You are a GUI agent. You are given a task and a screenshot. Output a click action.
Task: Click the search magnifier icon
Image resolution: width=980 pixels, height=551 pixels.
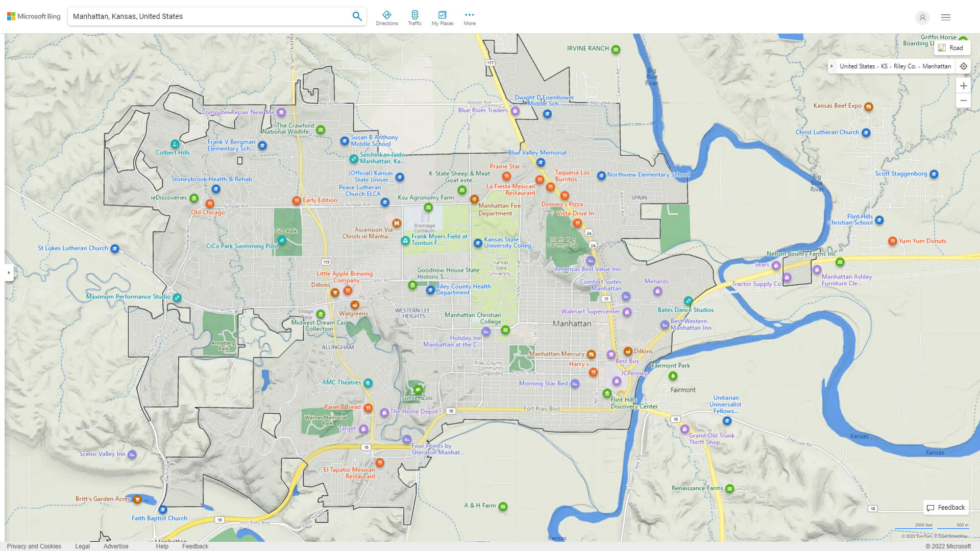357,16
